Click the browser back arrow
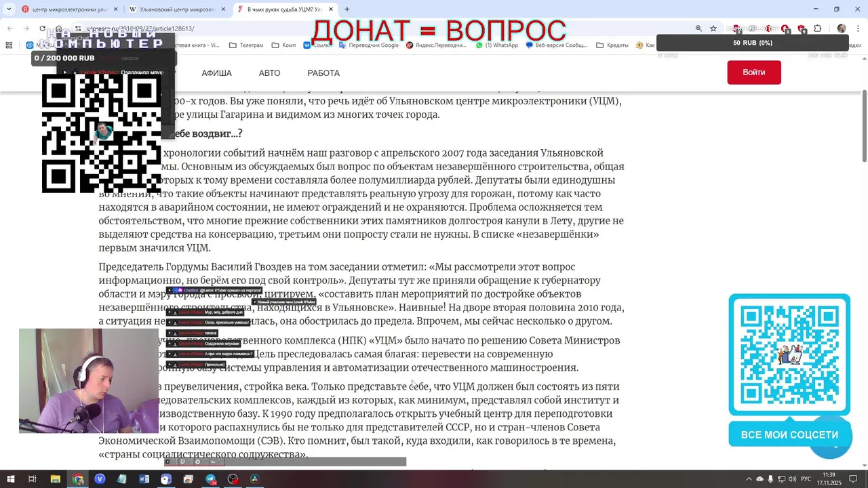 tap(10, 28)
